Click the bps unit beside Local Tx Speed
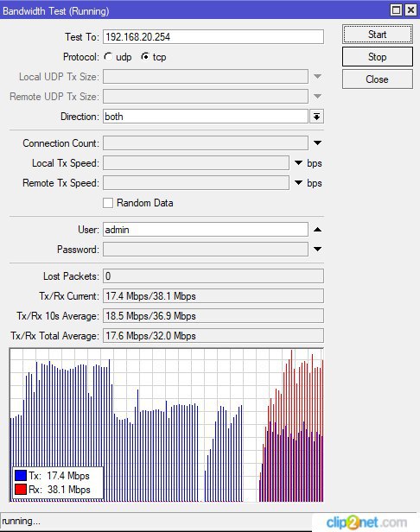This screenshot has width=420, height=532. [315, 163]
